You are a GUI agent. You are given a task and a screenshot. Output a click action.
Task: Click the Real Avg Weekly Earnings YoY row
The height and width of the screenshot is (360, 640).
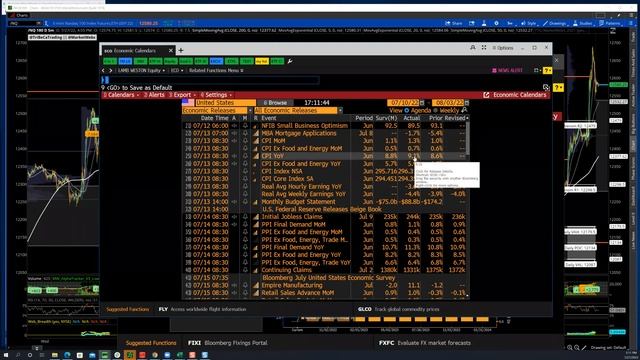[325, 194]
